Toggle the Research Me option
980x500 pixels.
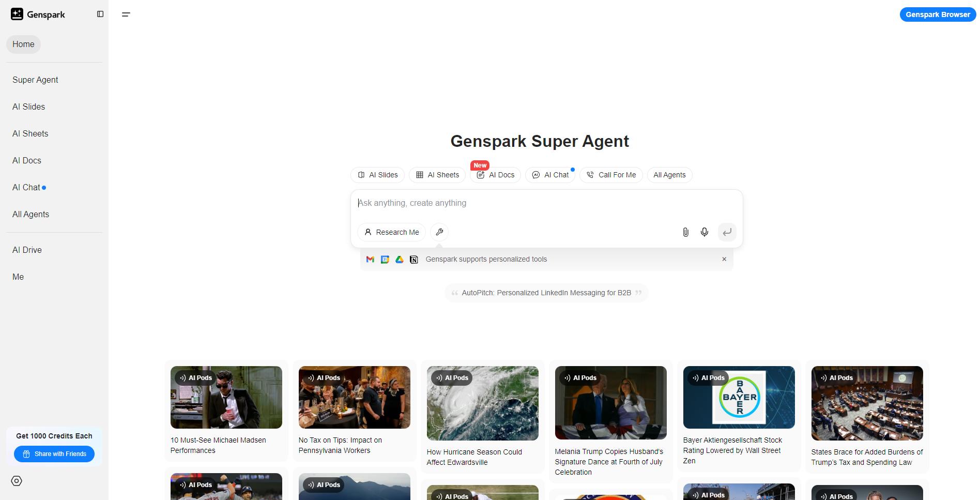[391, 232]
